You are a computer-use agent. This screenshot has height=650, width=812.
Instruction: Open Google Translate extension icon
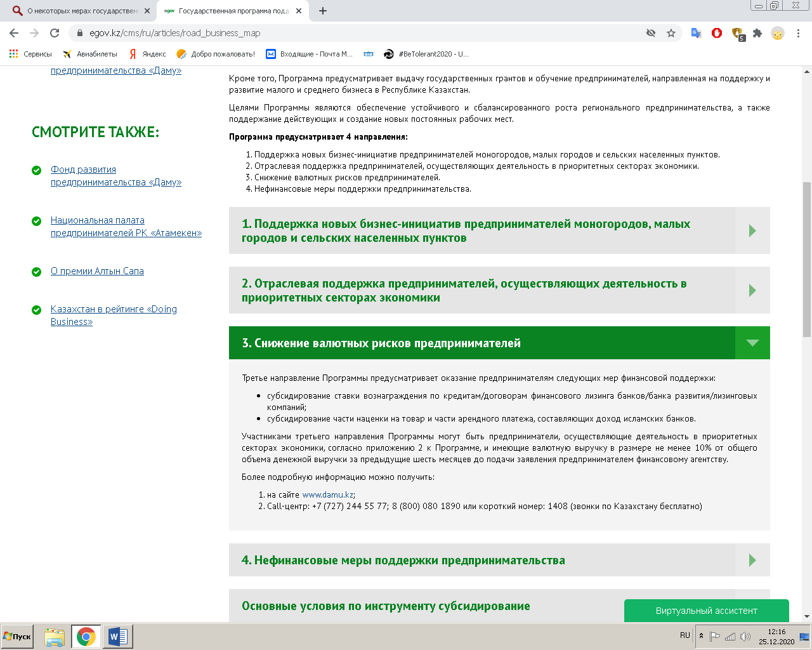[696, 33]
